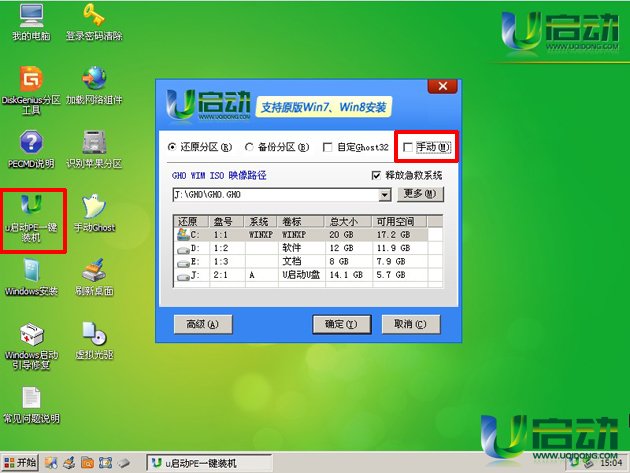
Task: Open 加载网络组件 globe icon
Action: pyautogui.click(x=94, y=85)
